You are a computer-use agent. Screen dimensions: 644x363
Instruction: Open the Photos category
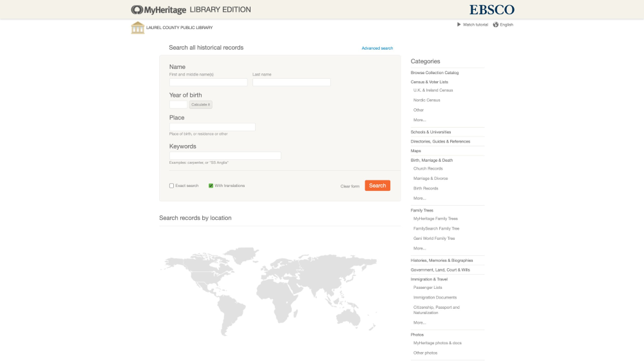[x=417, y=335]
